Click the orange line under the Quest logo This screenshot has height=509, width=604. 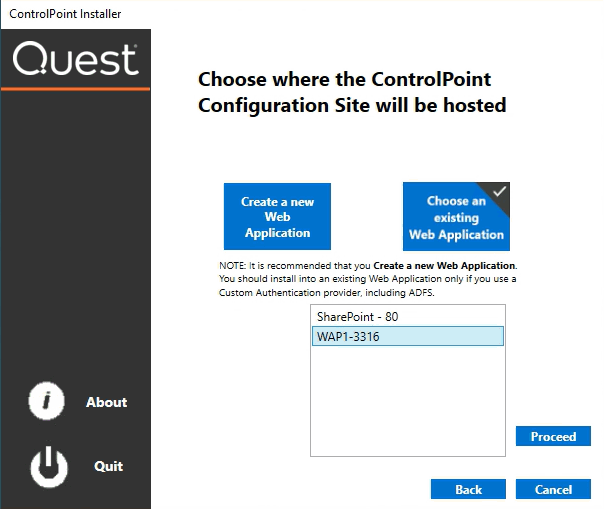tap(75, 89)
